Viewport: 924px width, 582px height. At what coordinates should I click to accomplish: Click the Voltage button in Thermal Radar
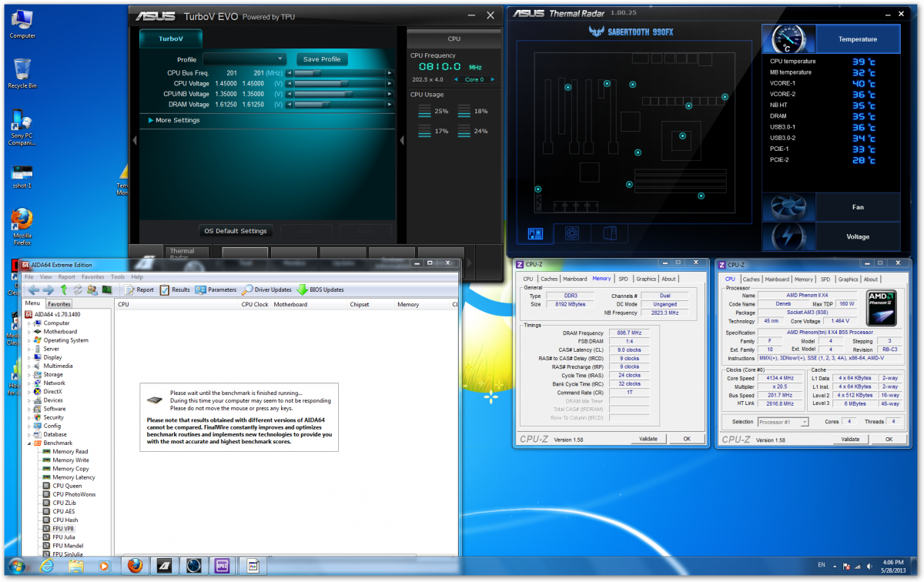858,237
